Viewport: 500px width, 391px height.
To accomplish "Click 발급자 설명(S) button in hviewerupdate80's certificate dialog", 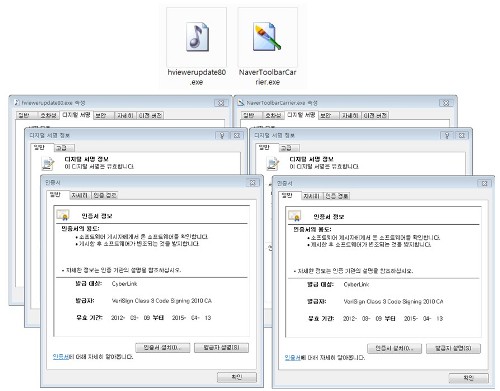I will [x=221, y=348].
